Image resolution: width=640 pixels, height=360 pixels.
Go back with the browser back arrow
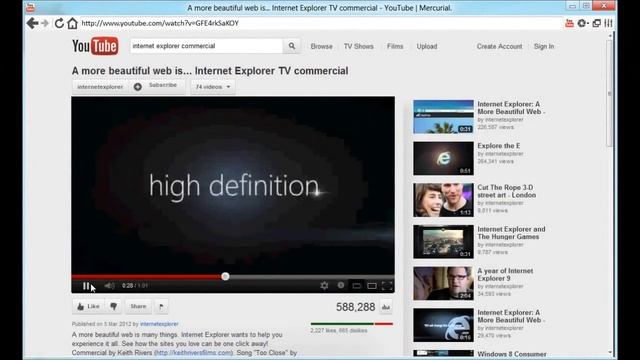point(32,23)
